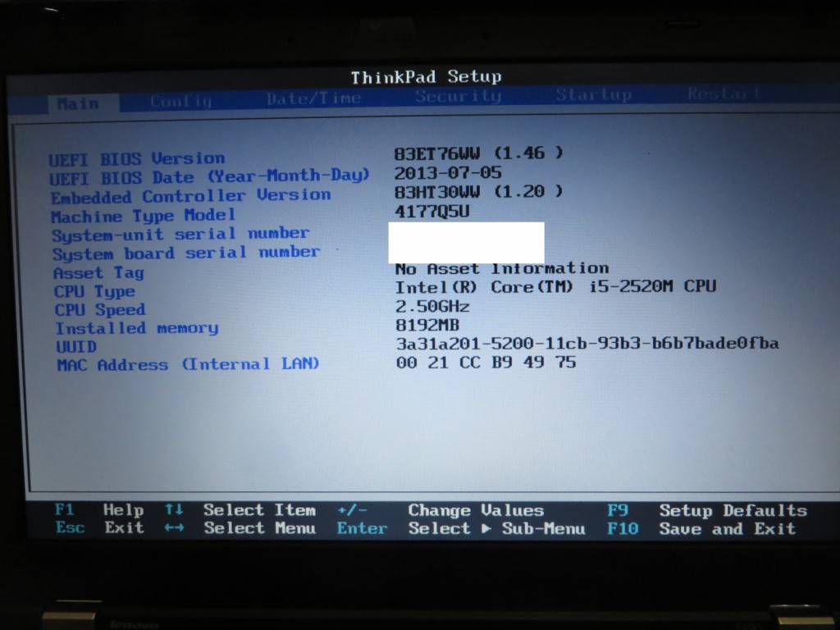Click the machine type value 4177Q5U

(431, 211)
